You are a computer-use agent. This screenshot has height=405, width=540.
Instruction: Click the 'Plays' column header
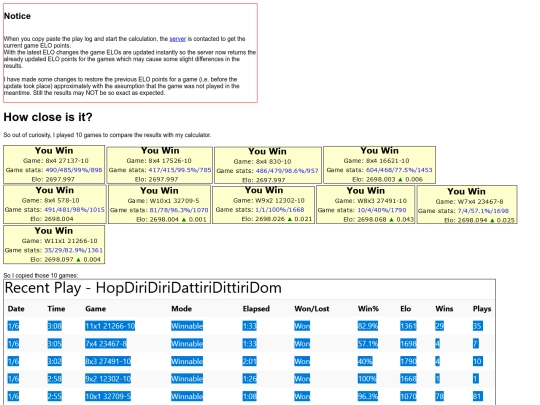(482, 309)
